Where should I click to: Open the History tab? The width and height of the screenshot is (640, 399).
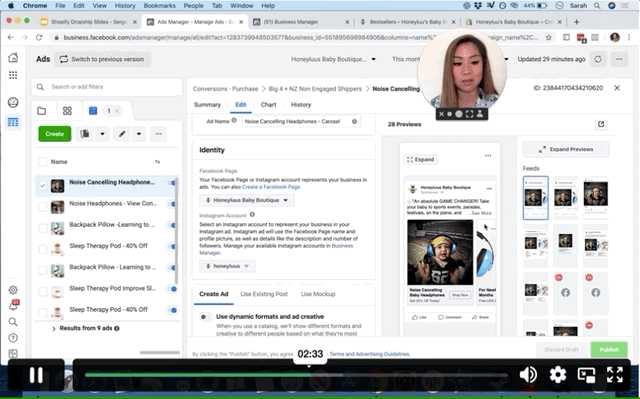[301, 105]
